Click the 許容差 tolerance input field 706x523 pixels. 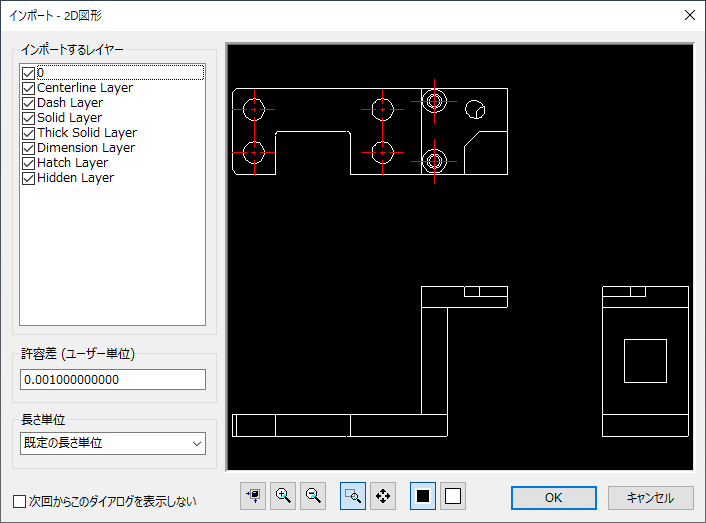(x=113, y=379)
